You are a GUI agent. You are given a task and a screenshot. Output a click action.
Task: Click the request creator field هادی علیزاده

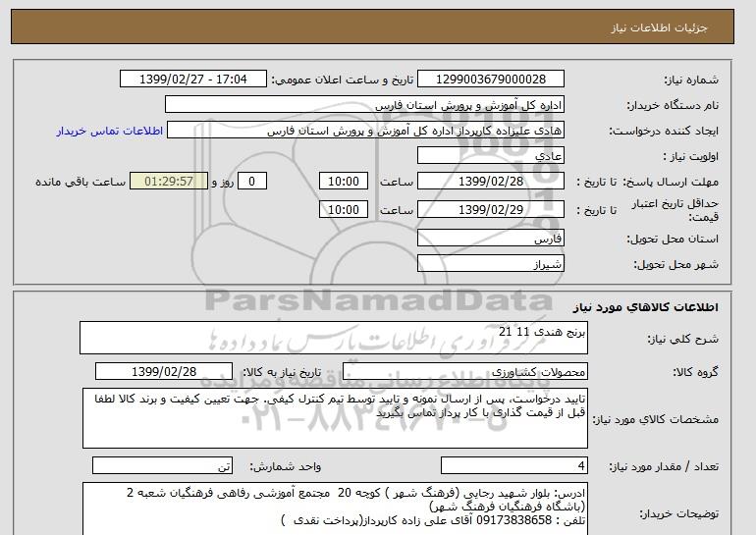tap(365, 131)
